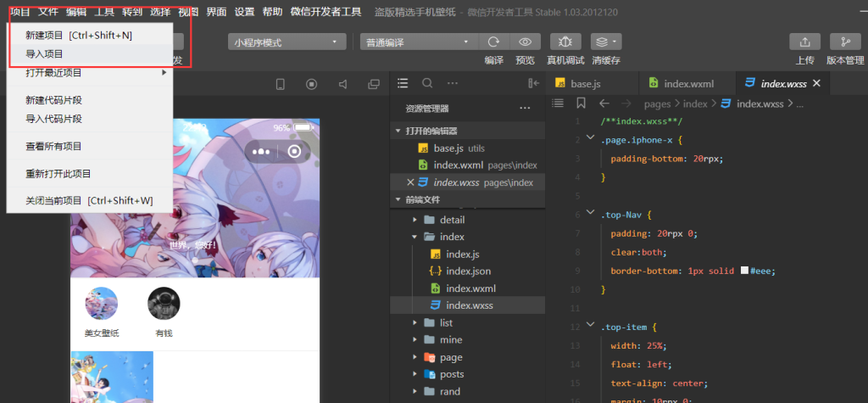The height and width of the screenshot is (403, 868).
Task: Tap the mini program capsule menu dots
Action: pyautogui.click(x=261, y=151)
